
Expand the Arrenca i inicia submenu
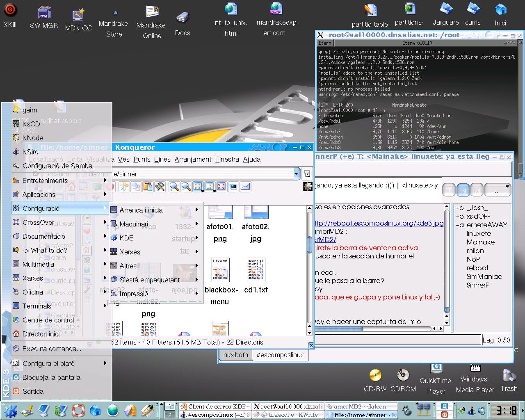(x=156, y=210)
